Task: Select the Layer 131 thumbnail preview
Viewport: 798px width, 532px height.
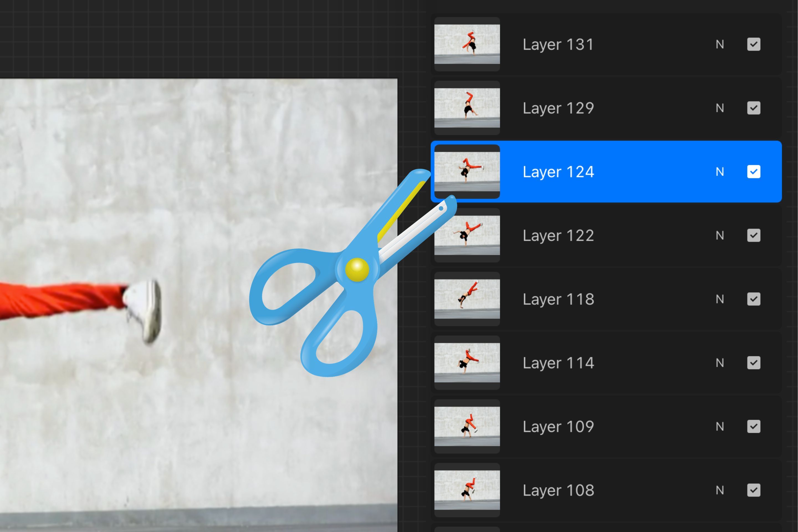Action: coord(467,44)
